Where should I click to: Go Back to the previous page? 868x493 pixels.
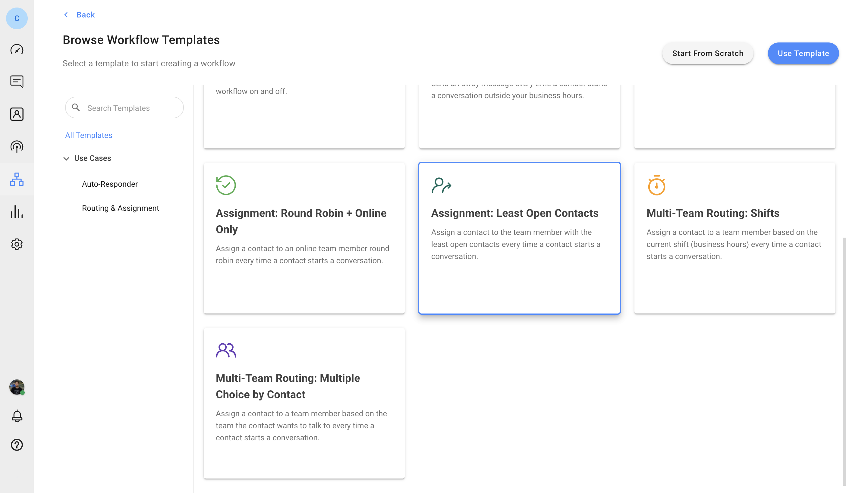click(80, 14)
